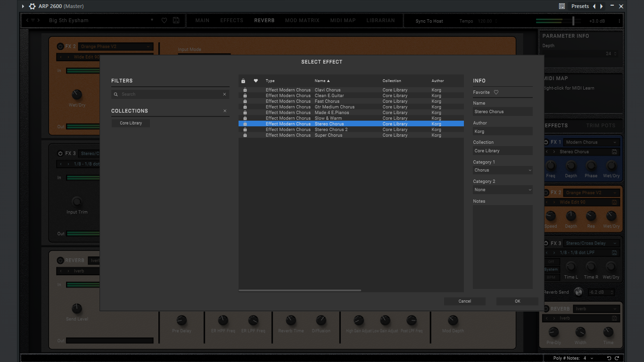This screenshot has height=362, width=644.
Task: Sort by Type column header
Action: (x=270, y=81)
